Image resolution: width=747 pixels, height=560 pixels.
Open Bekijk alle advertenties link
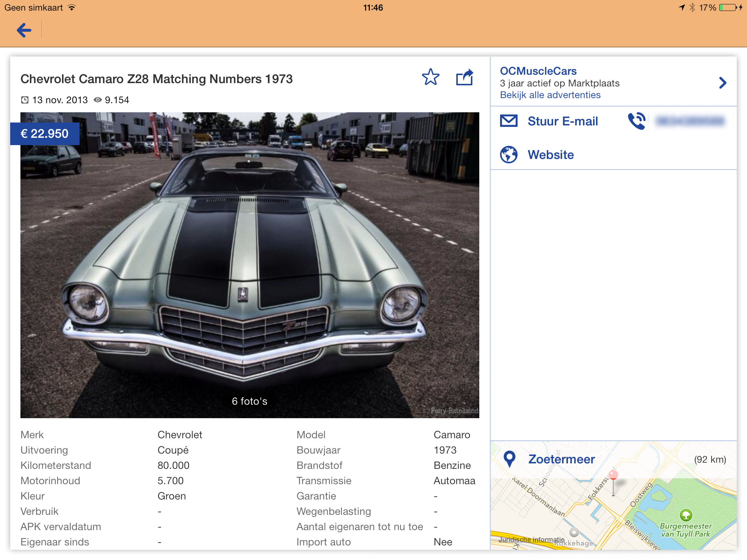pos(550,95)
